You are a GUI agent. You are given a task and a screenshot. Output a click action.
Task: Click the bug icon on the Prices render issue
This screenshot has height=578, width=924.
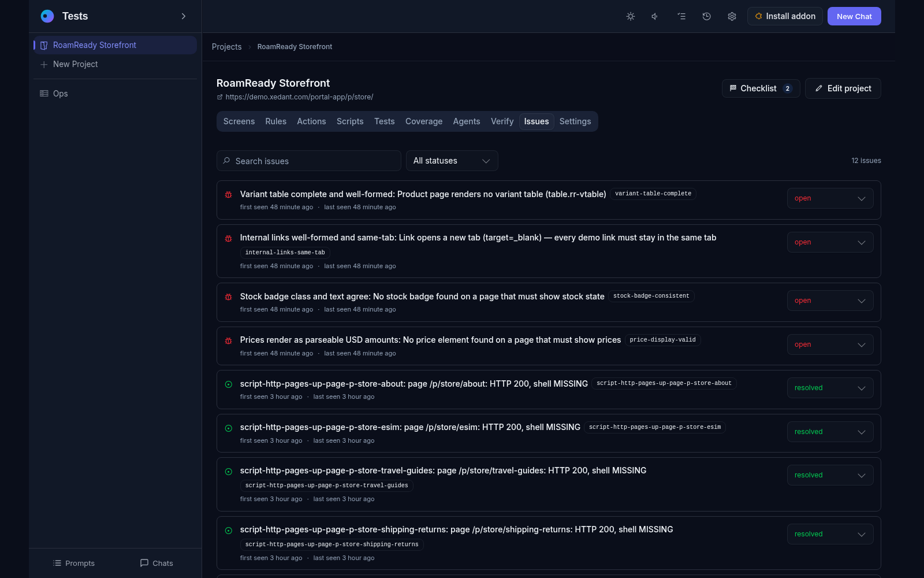click(x=229, y=340)
